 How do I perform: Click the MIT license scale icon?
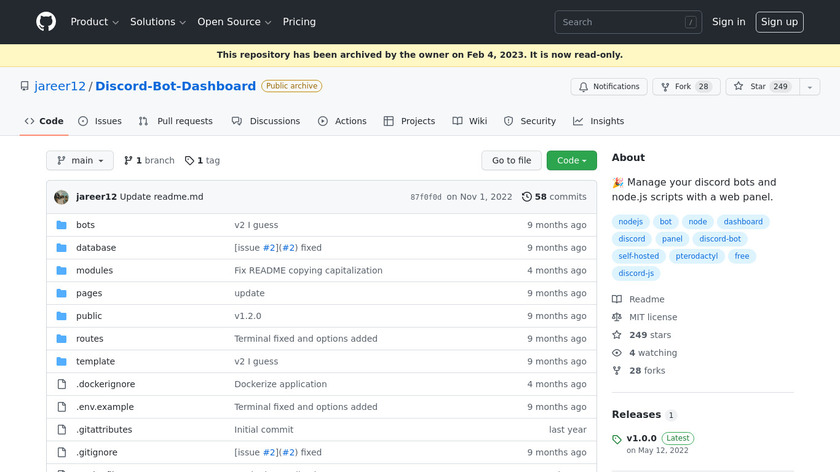coord(617,317)
